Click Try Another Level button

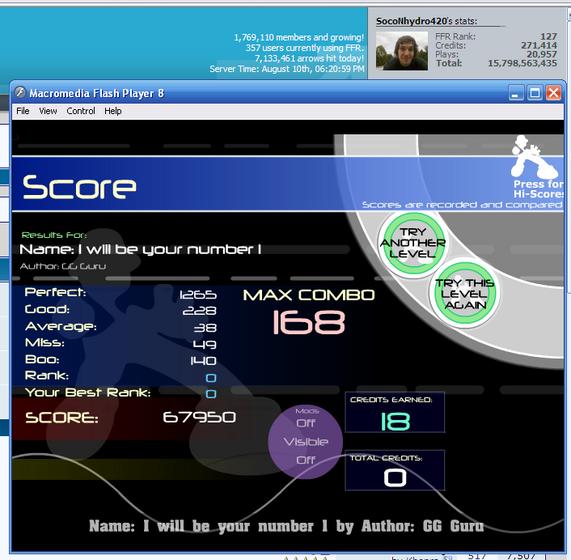[x=413, y=243]
